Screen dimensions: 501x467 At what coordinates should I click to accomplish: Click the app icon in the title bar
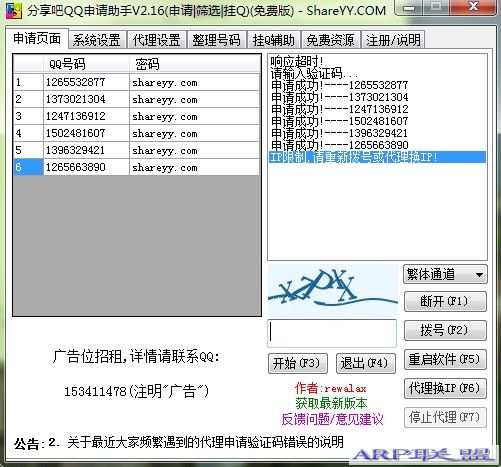pyautogui.click(x=14, y=11)
